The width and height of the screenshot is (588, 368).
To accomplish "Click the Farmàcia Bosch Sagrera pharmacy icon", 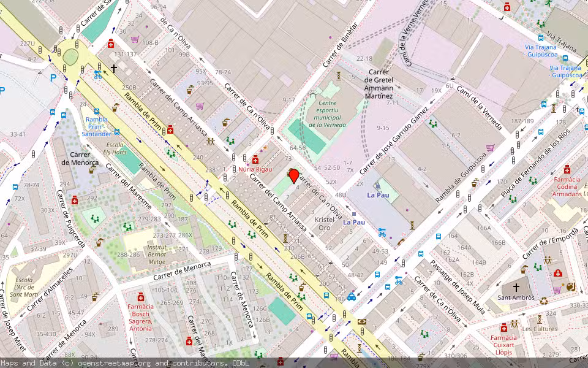I will pyautogui.click(x=141, y=297).
